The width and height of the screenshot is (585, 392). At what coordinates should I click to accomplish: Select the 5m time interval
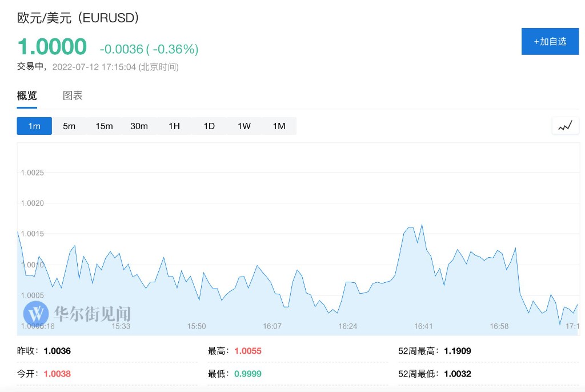(x=69, y=126)
